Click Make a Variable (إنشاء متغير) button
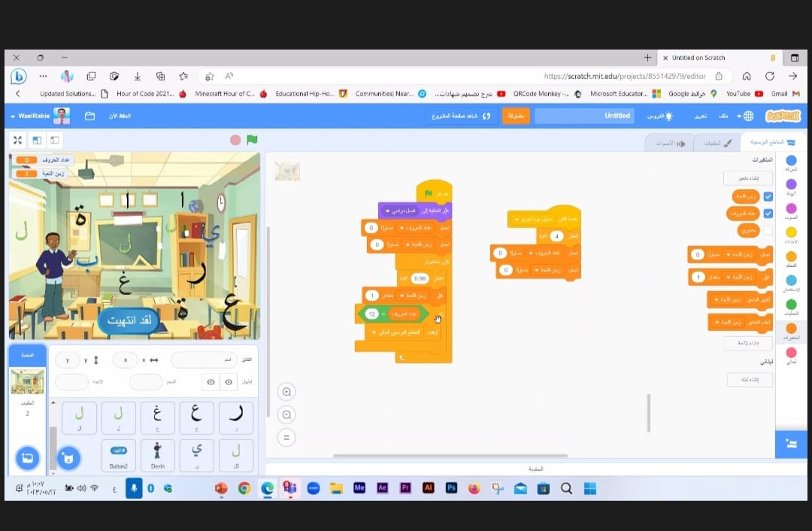Screen dimensions: 812x531 click(748, 178)
